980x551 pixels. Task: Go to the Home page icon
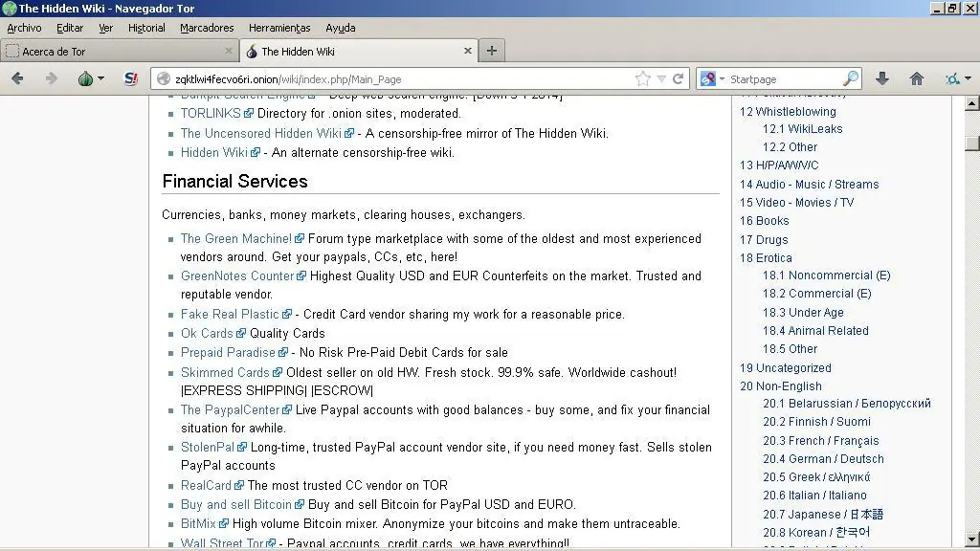coord(916,78)
